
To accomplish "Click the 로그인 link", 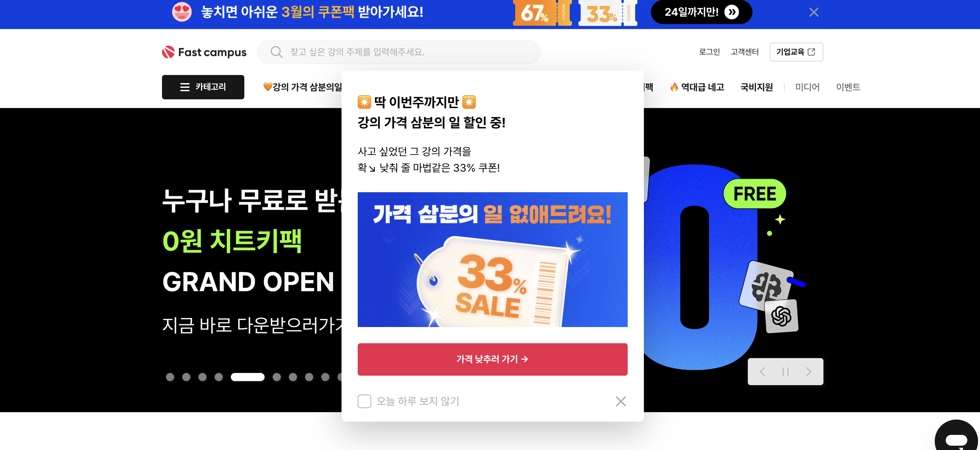I will click(x=709, y=52).
